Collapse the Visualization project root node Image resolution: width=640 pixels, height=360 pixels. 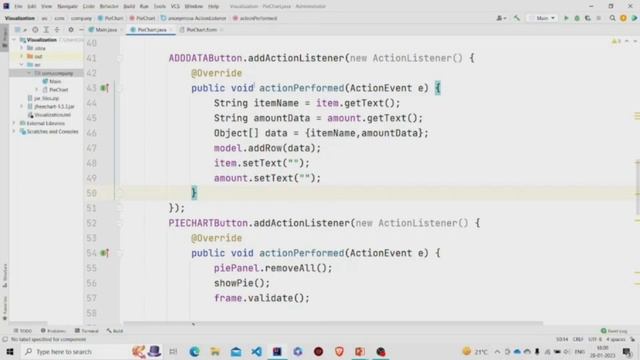point(15,40)
